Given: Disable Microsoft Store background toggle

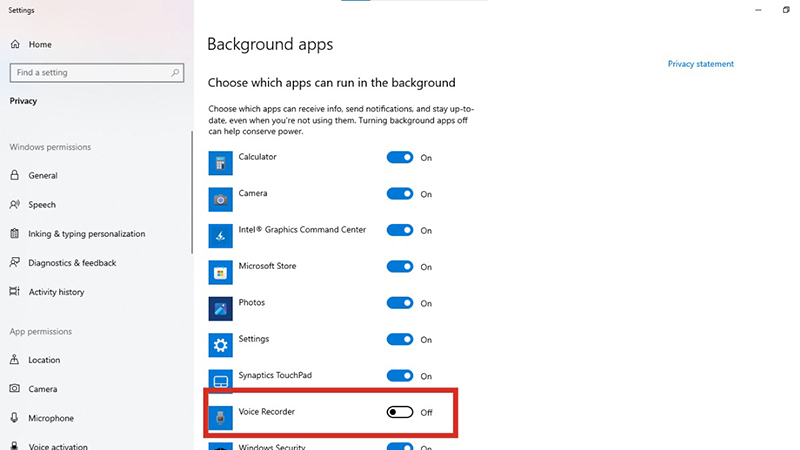Looking at the screenshot, I should [x=399, y=267].
